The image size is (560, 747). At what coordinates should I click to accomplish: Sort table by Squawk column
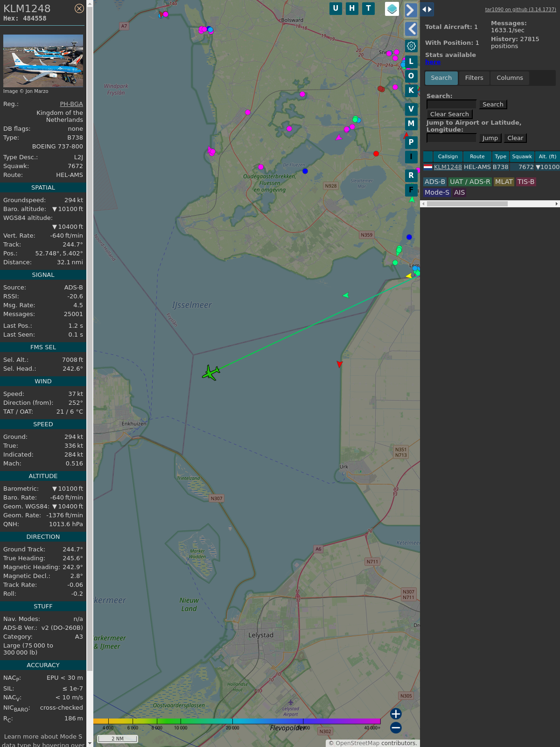click(522, 156)
